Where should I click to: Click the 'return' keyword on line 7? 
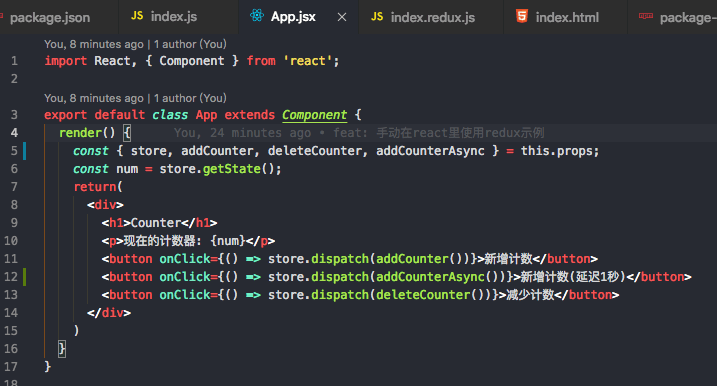pyautogui.click(x=95, y=187)
